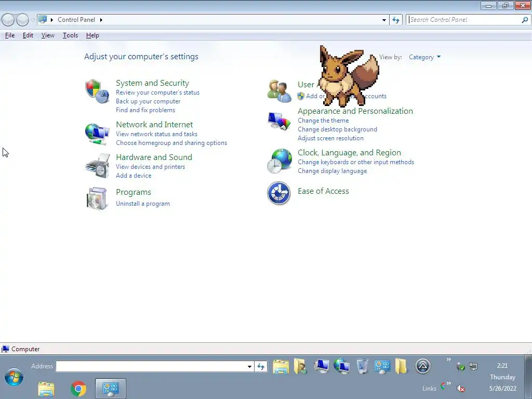Open Hardware and Sound printer icon
The width and height of the screenshot is (532, 399).
point(98,166)
